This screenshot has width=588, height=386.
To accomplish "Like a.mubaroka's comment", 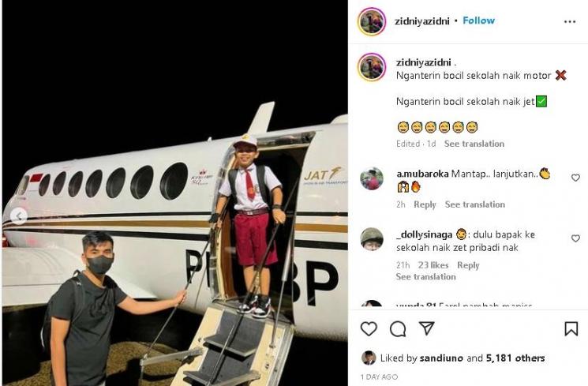I will (575, 178).
